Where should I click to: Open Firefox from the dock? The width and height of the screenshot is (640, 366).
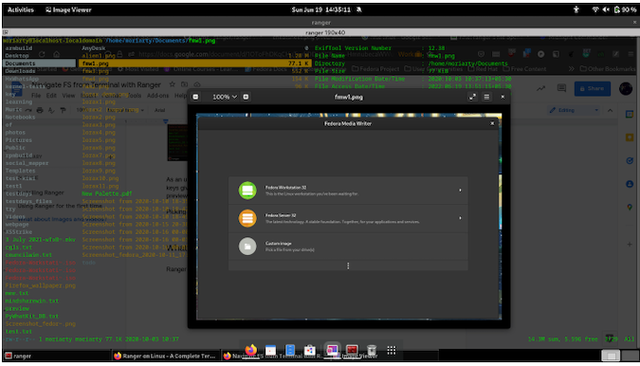251,350
